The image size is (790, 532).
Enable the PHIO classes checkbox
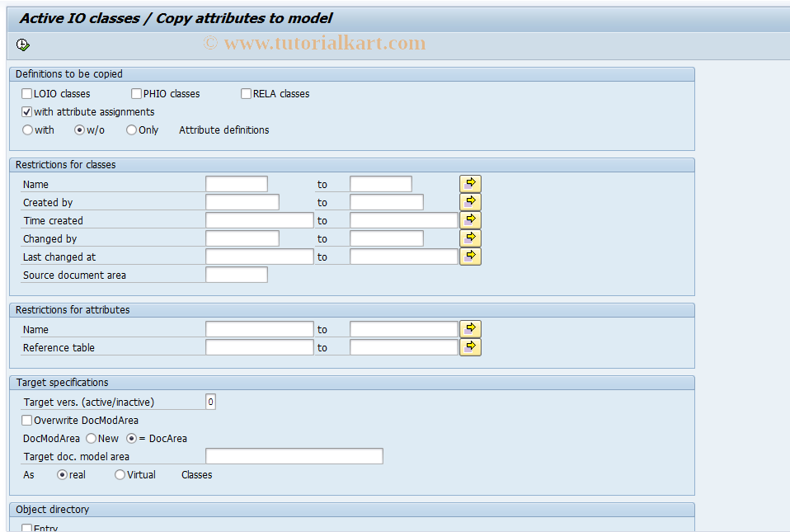point(137,94)
